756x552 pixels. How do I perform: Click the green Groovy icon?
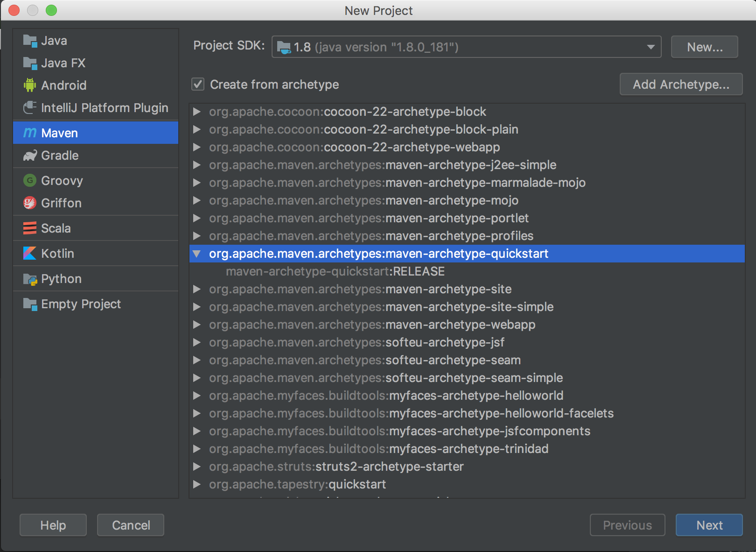point(30,181)
